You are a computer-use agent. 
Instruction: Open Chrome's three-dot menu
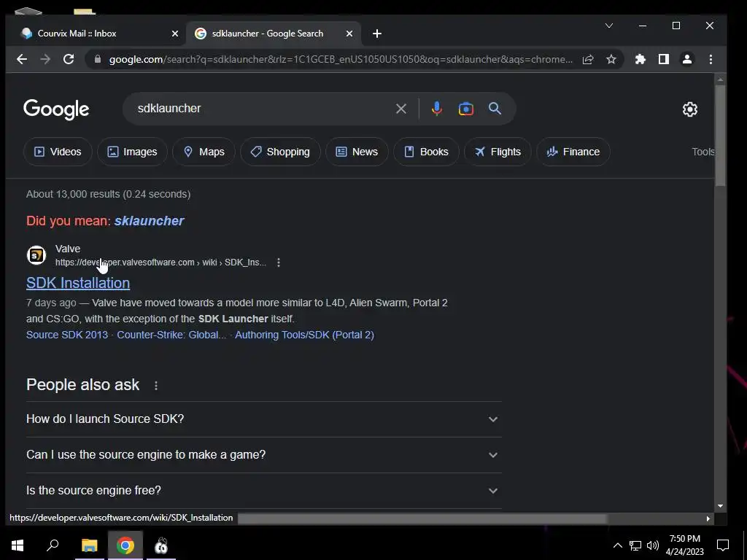[x=711, y=59]
